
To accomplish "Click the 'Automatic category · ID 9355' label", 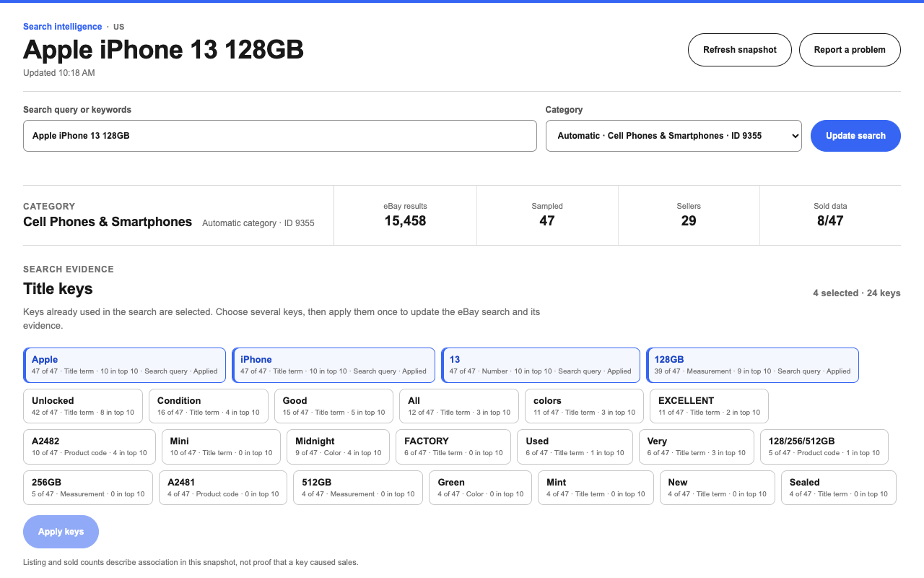I will click(258, 223).
